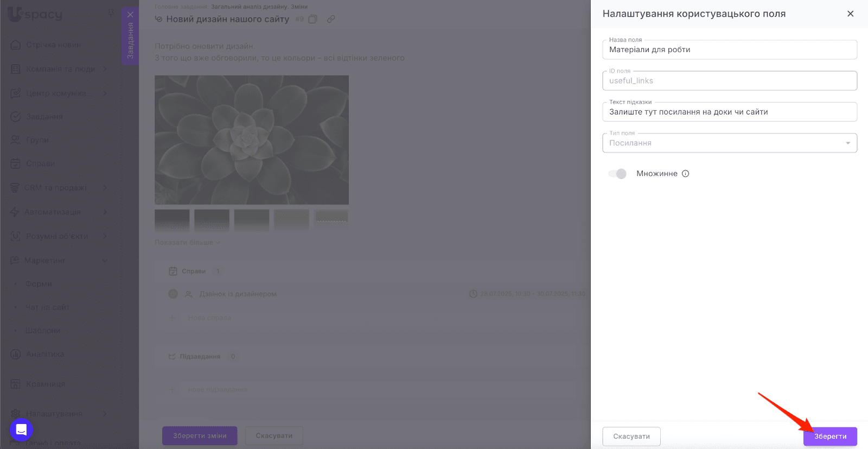Close the custom field settings panel
This screenshot has width=868, height=449.
[x=850, y=14]
